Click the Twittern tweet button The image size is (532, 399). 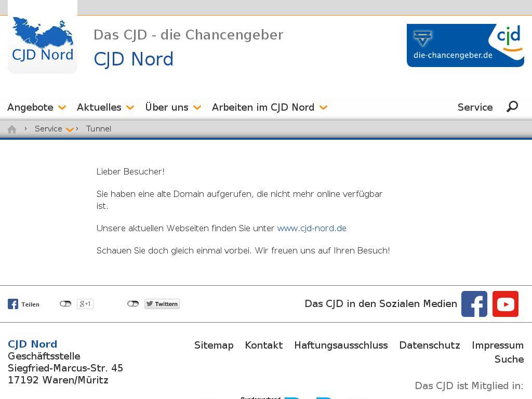(x=162, y=303)
